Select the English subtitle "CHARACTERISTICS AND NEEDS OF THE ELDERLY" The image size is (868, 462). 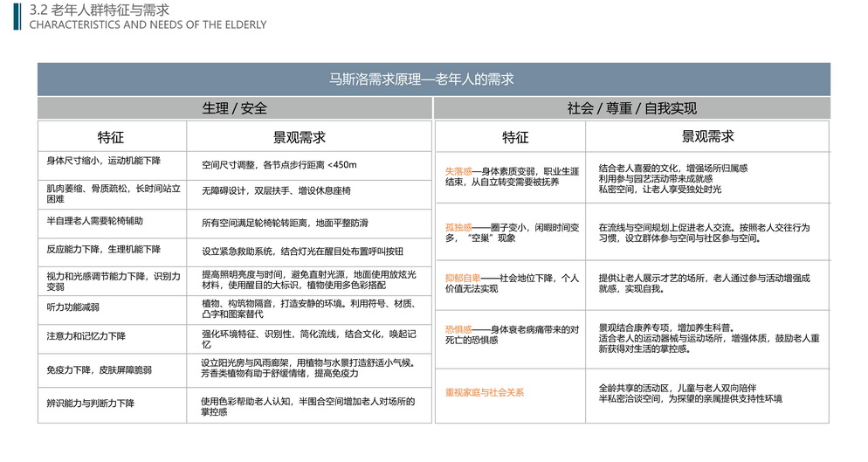[x=148, y=24]
